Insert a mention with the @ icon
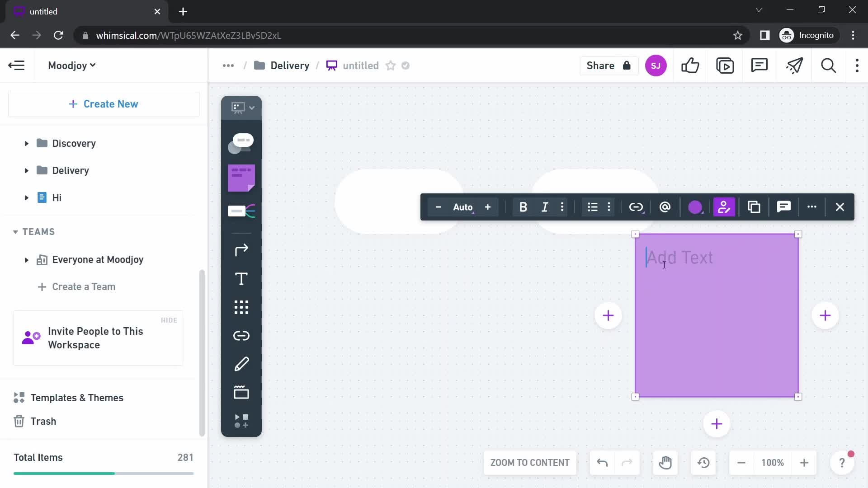Image resolution: width=868 pixels, height=488 pixels. point(665,207)
